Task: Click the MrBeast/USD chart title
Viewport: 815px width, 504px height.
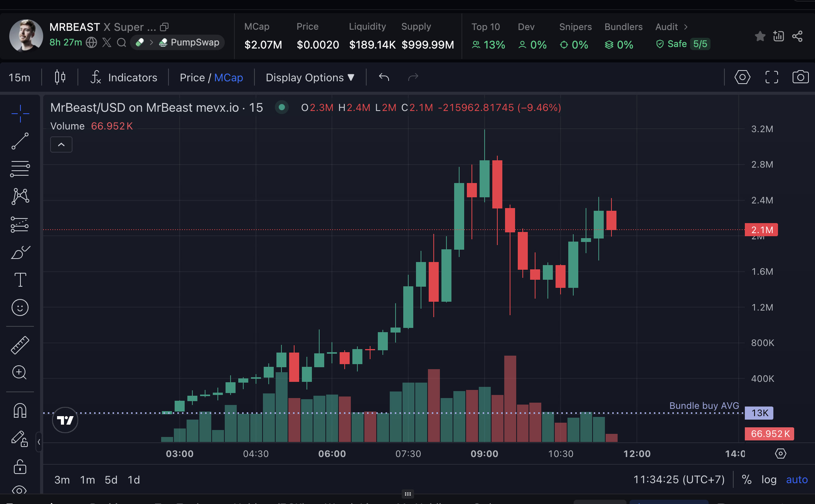Action: 157,108
